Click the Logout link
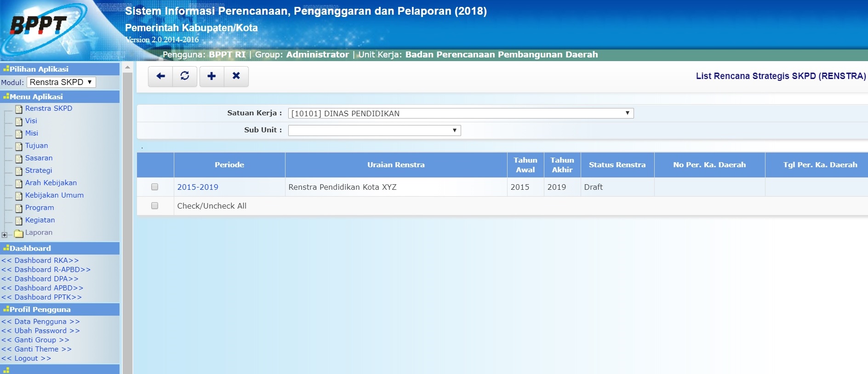Image resolution: width=868 pixels, height=374 pixels. (x=26, y=358)
